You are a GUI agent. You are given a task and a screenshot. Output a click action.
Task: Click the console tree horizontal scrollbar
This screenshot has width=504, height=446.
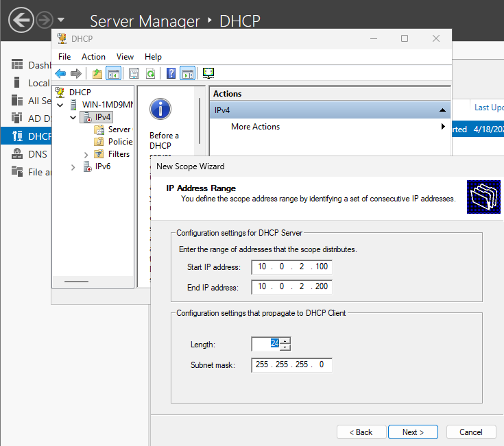click(x=77, y=282)
